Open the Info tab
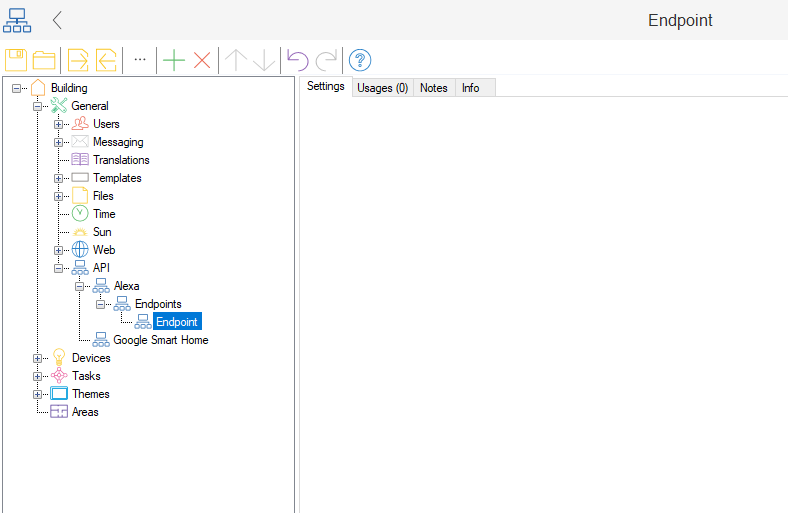 coord(470,88)
